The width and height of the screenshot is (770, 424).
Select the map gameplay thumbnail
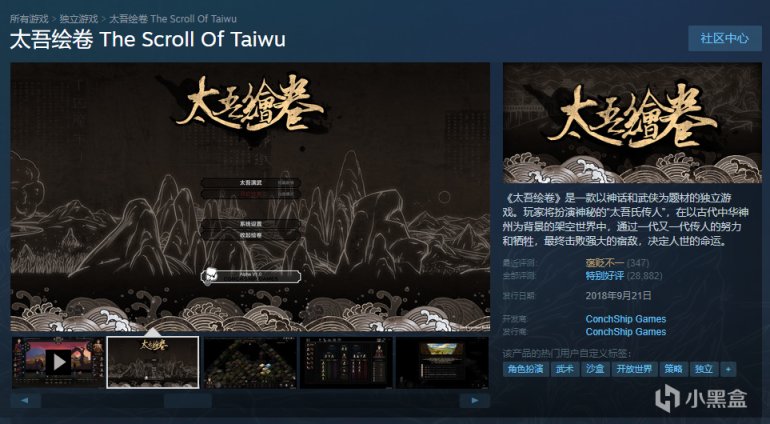click(250, 362)
